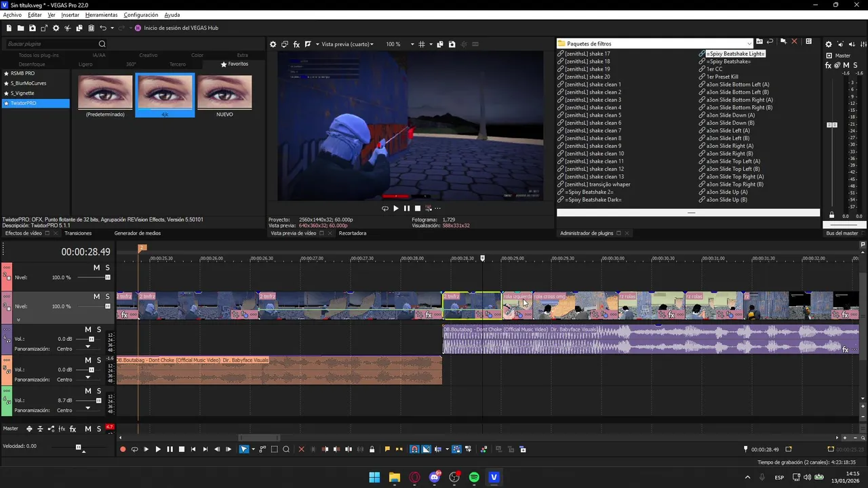Open a project file via the folder icon
Screen dimensions: 868x488
[20, 28]
